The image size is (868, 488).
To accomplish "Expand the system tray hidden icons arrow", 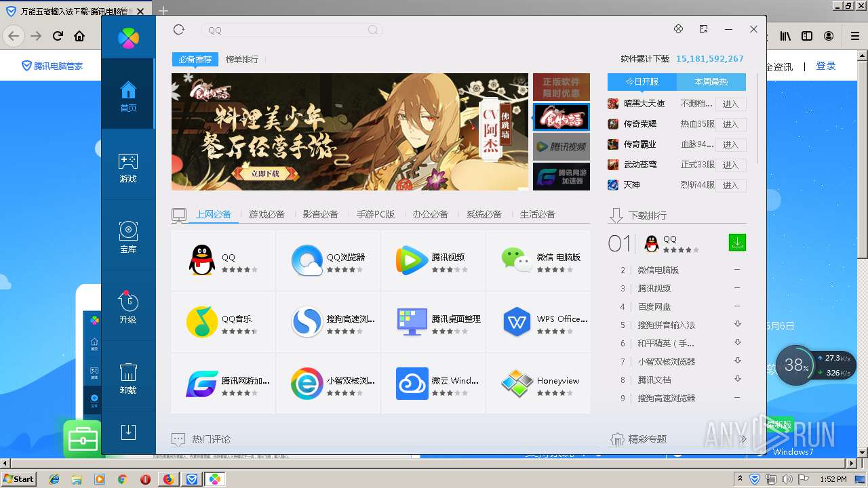I will click(740, 479).
